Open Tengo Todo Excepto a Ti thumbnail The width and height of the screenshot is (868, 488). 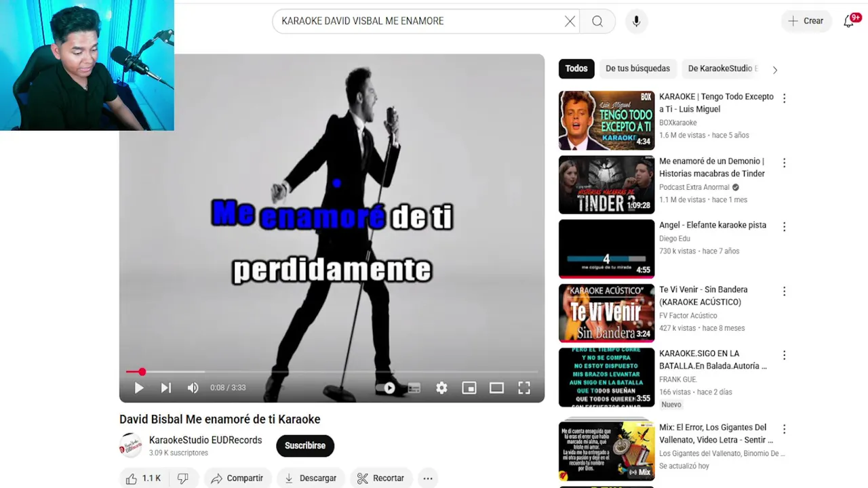(606, 121)
